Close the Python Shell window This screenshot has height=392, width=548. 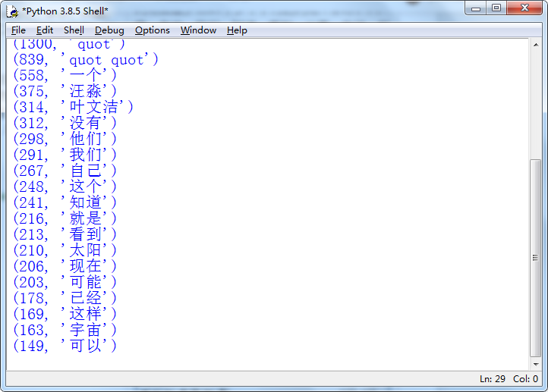524,8
